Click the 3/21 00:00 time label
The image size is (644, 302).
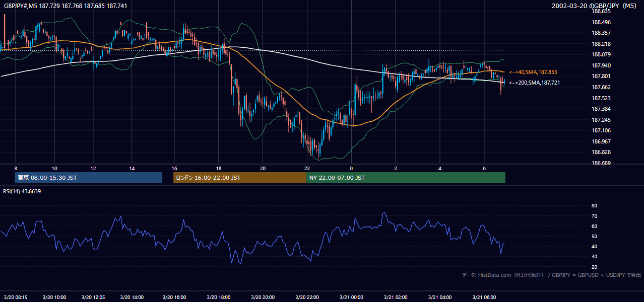coord(351,297)
